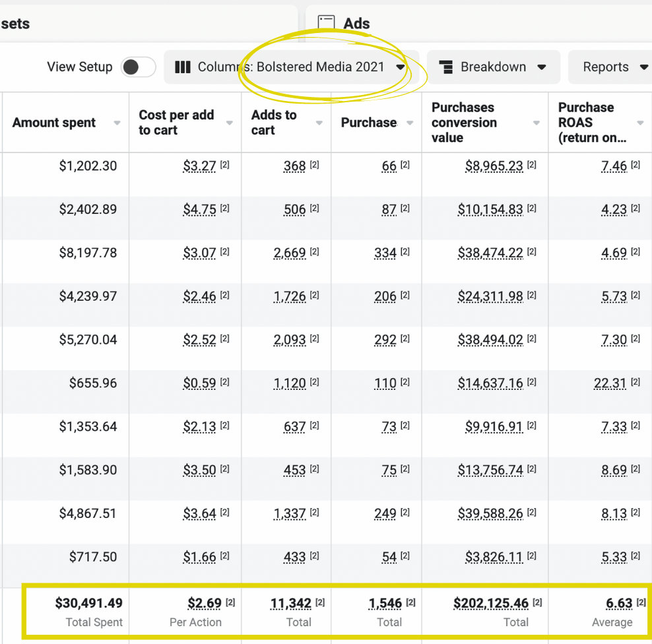Open the Columns: Bolstered Media 2021 dropdown
Image resolution: width=652 pixels, height=644 pixels.
point(290,67)
